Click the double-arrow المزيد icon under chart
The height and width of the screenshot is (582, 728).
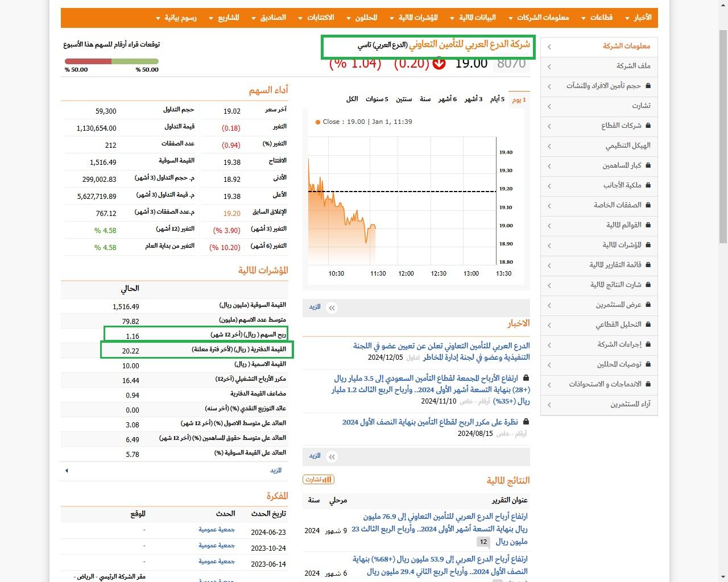tap(332, 307)
